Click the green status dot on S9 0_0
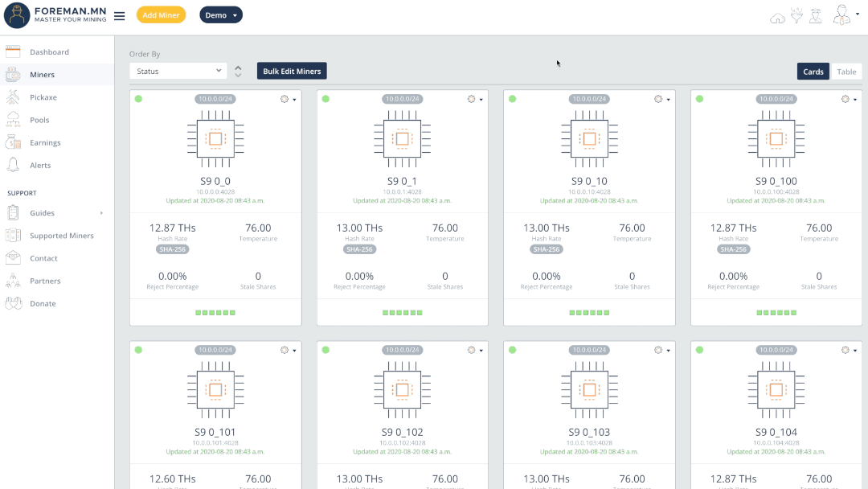This screenshot has height=489, width=868. (138, 99)
